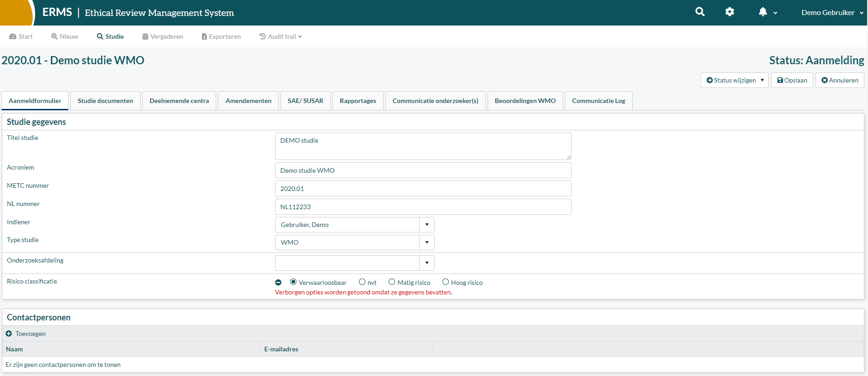Open Vergaderen in navigation bar
The height and width of the screenshot is (376, 868).
point(163,36)
